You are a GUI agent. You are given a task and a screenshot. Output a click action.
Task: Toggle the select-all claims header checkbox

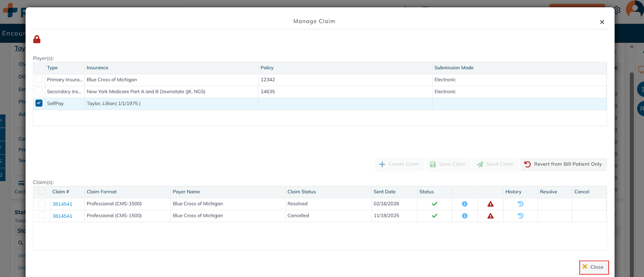(42, 192)
